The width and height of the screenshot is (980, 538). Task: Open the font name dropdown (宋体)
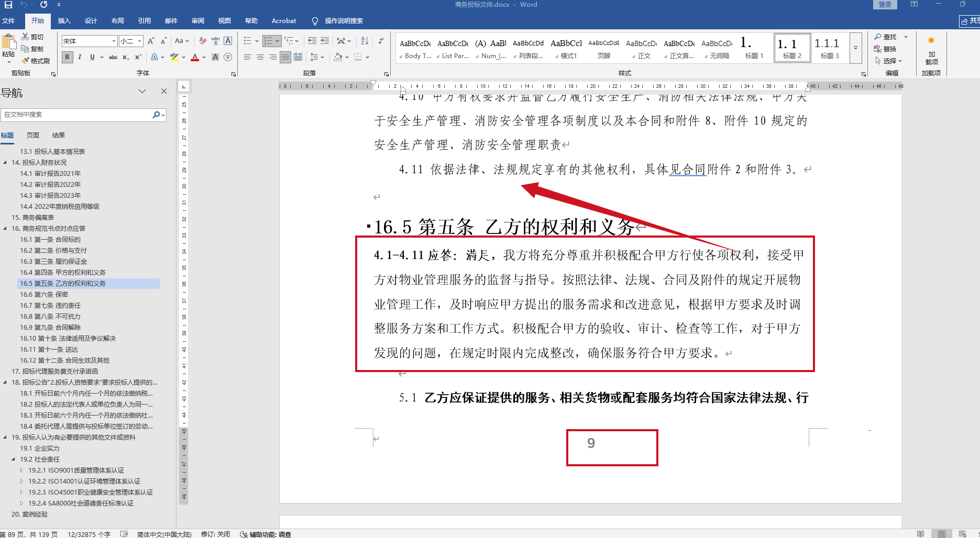click(x=114, y=41)
